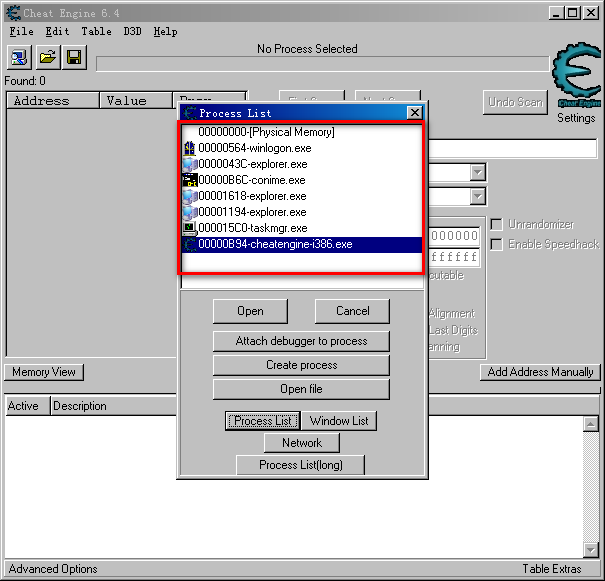
Task: Open the Table menu
Action: tap(96, 31)
